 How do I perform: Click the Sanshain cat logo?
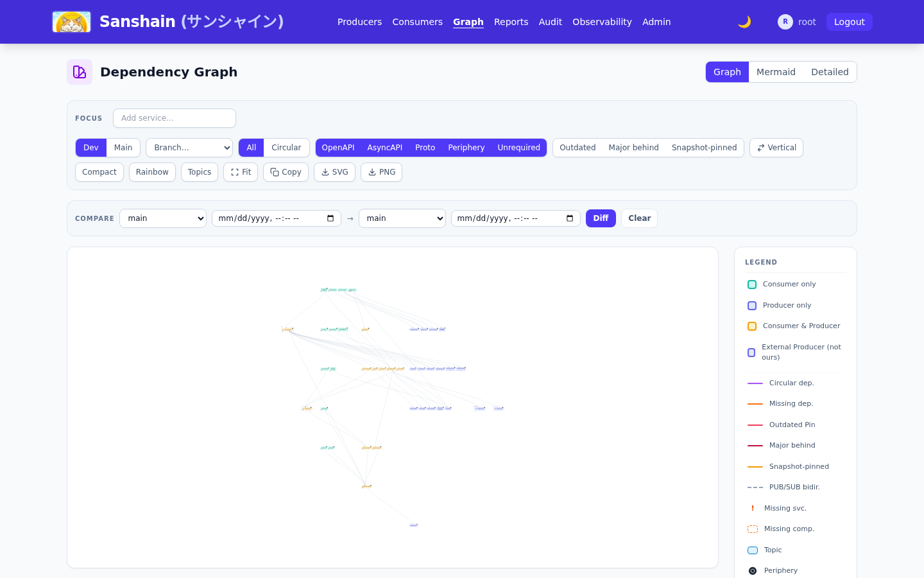point(71,22)
